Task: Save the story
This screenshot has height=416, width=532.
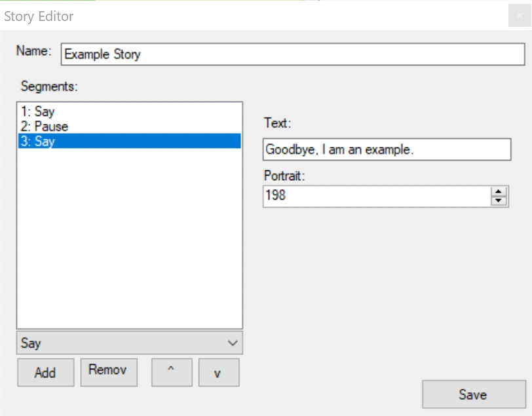Action: [472, 394]
